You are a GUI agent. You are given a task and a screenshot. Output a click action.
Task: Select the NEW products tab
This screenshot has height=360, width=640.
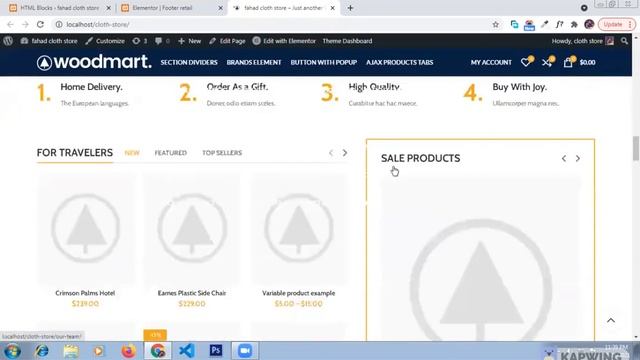pyautogui.click(x=132, y=153)
